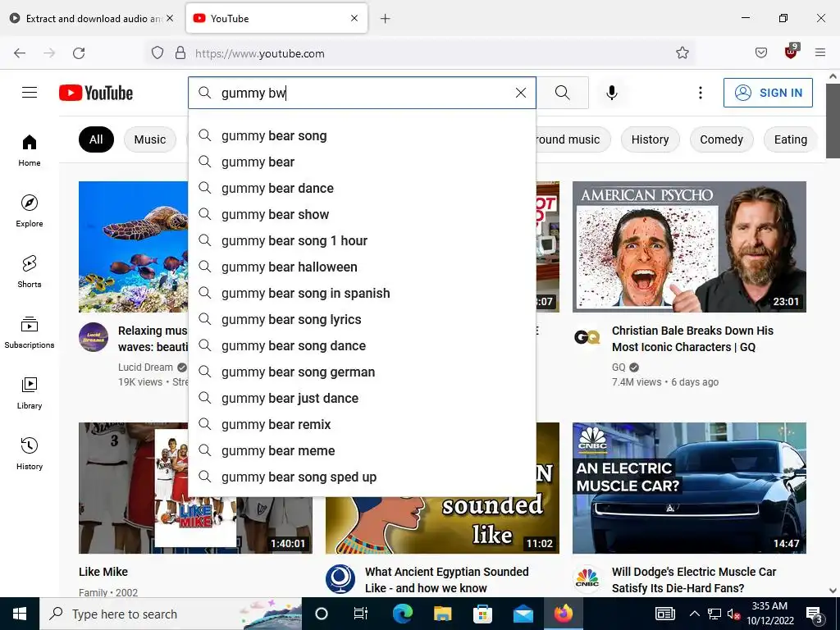
Task: Bookmark this page with the star
Action: [x=682, y=53]
